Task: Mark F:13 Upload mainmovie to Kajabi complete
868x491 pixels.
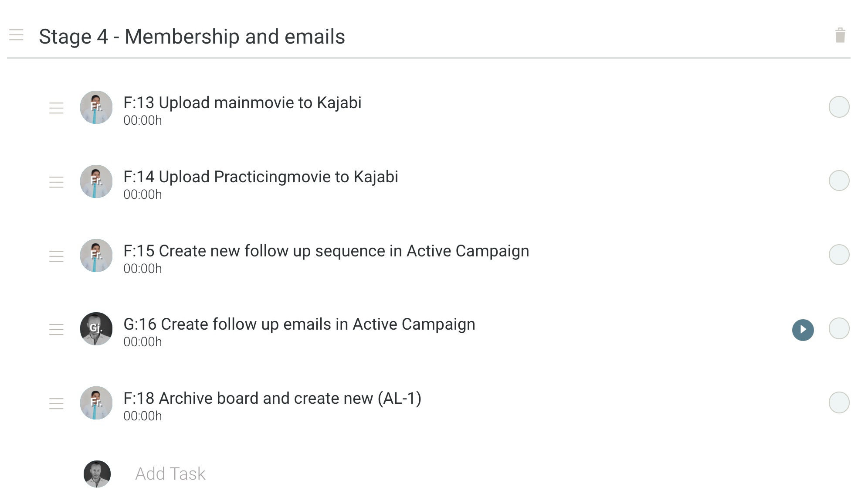Action: point(839,107)
